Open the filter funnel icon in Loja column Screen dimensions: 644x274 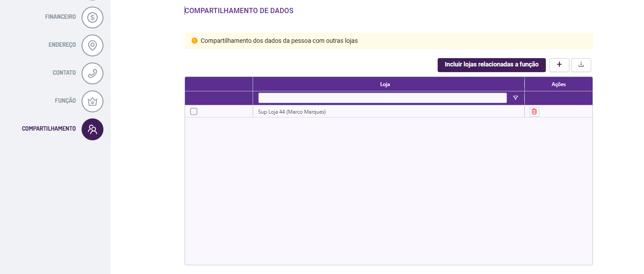tap(515, 98)
